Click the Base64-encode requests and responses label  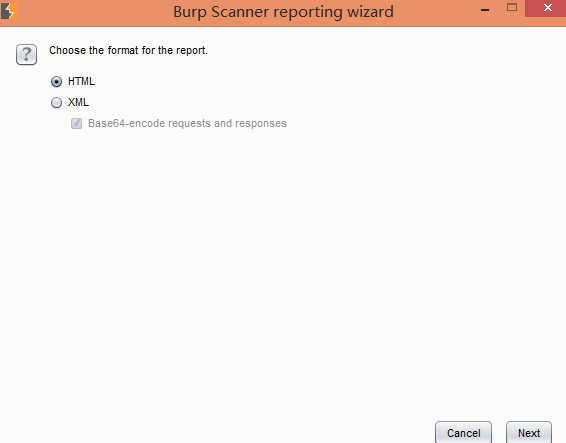(x=187, y=123)
